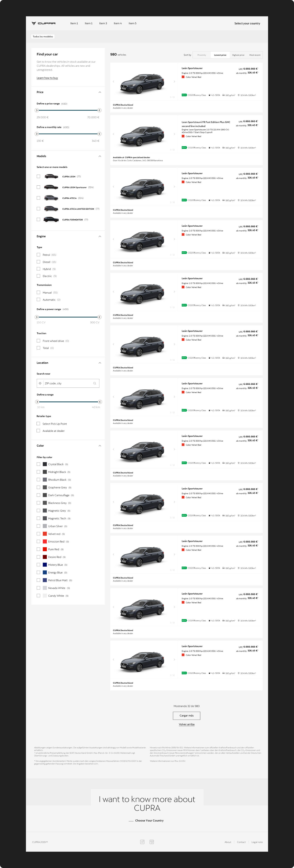Previous image arrow on Fast Edition Plus GNC card
This screenshot has width=294, height=868.
coord(113,134)
